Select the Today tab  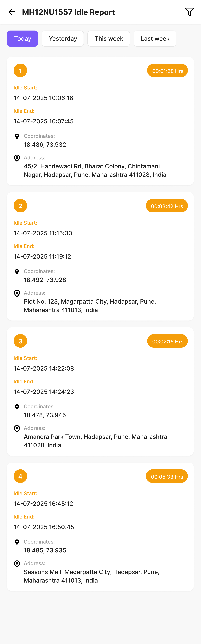pos(22,38)
